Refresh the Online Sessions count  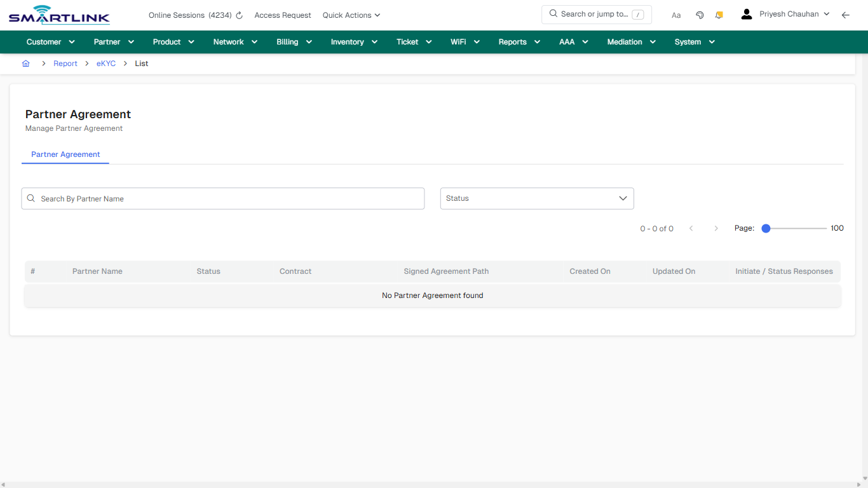pos(239,15)
